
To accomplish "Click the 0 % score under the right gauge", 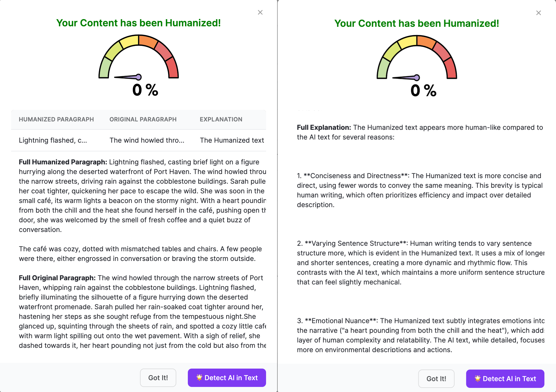I will pyautogui.click(x=423, y=91).
